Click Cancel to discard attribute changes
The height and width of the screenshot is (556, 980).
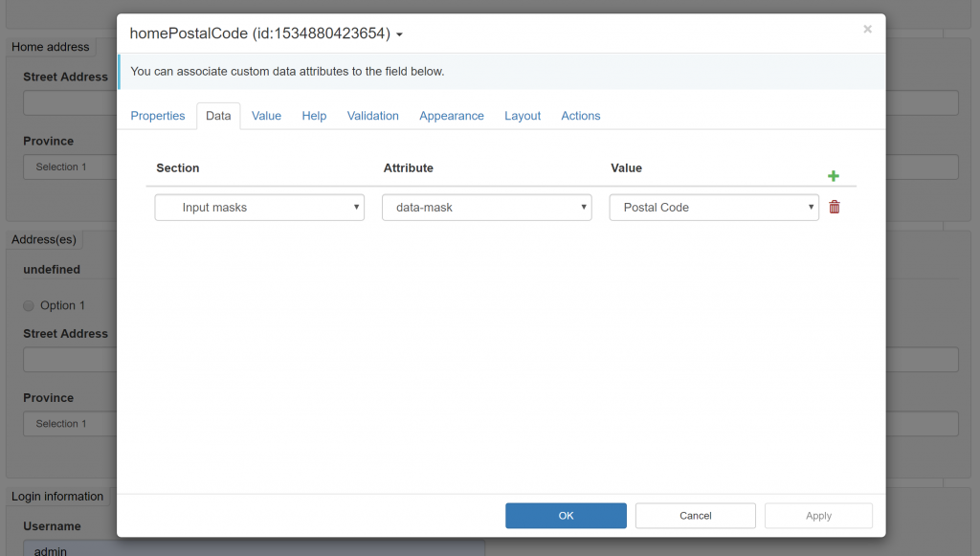click(695, 515)
